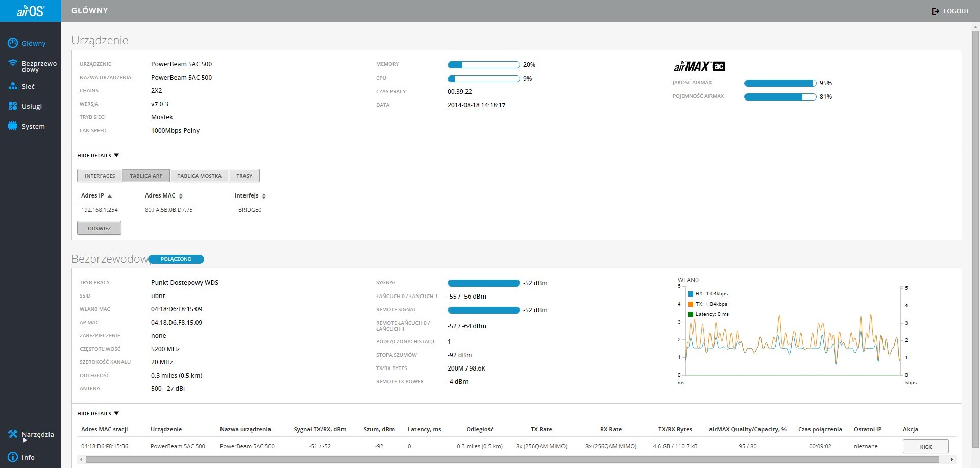Screen dimensions: 980x468
Task: Open the Sieć network icon
Action: [x=13, y=86]
